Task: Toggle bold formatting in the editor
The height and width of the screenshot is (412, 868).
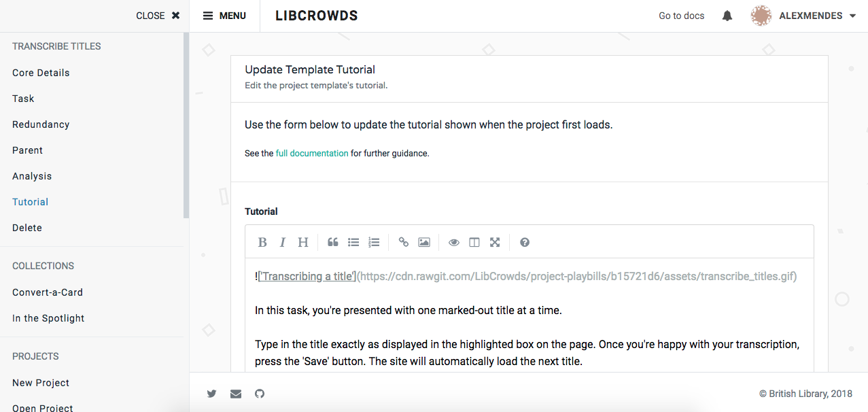Action: coord(262,242)
